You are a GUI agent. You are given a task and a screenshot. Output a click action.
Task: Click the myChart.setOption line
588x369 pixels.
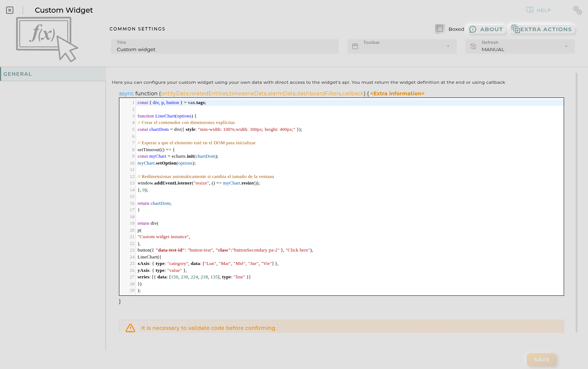click(x=166, y=163)
